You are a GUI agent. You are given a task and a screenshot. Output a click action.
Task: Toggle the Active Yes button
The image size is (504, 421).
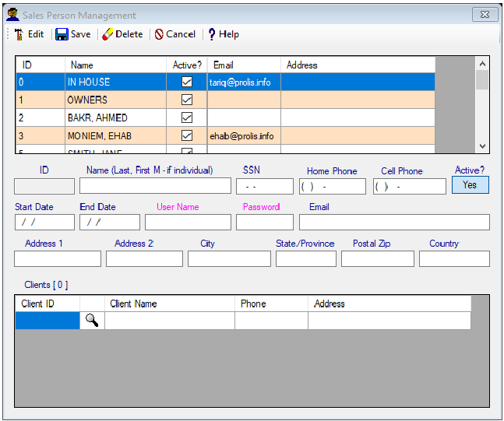(x=470, y=185)
